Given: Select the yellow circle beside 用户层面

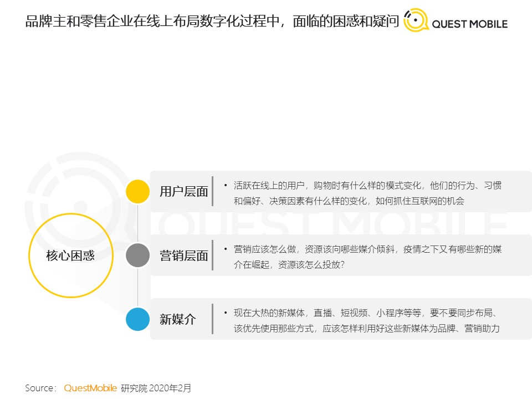Looking at the screenshot, I should pyautogui.click(x=137, y=192).
